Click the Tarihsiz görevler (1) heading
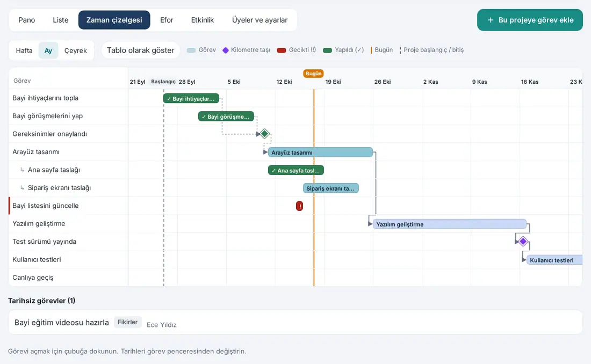This screenshot has height=364, width=591. click(x=41, y=301)
